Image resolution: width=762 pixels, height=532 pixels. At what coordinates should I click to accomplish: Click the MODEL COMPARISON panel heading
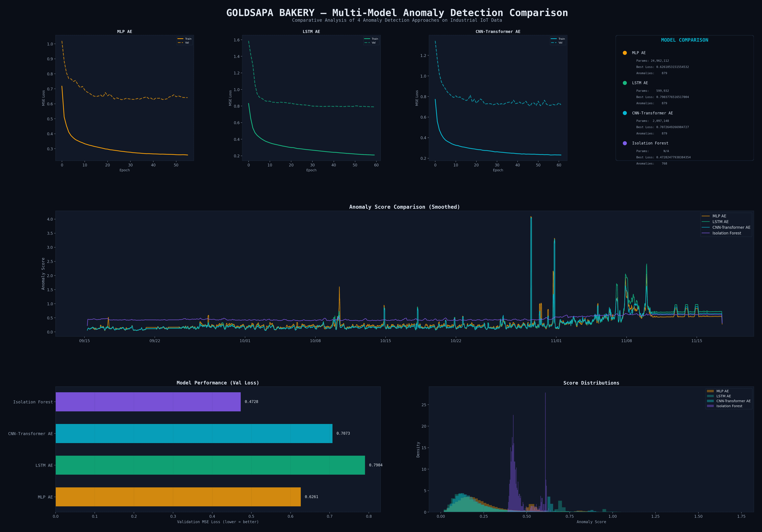(x=684, y=40)
